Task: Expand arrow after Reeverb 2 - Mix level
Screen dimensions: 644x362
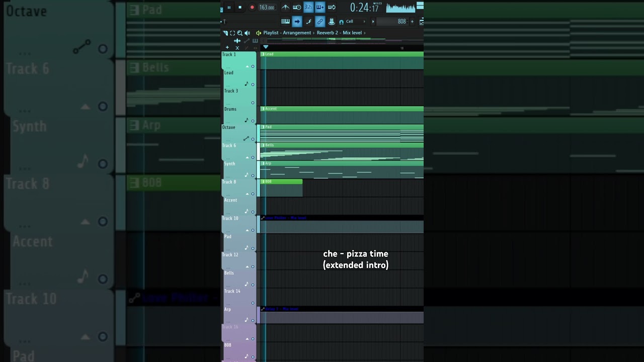Action: point(365,33)
